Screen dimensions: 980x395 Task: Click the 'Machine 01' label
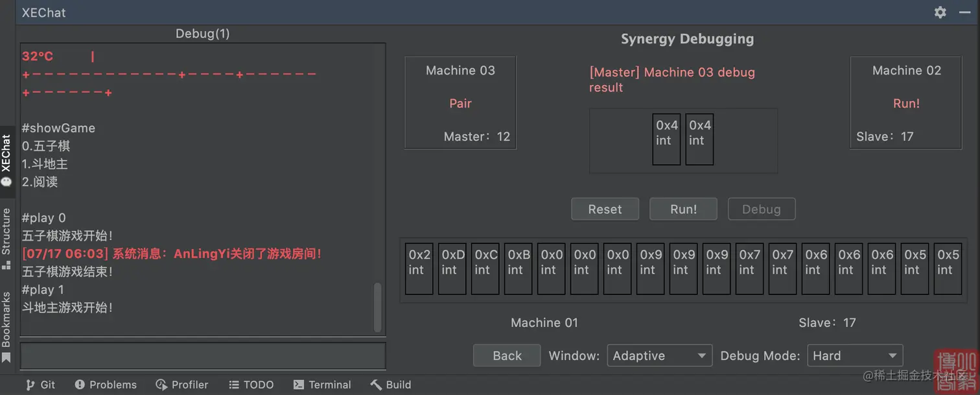click(544, 322)
